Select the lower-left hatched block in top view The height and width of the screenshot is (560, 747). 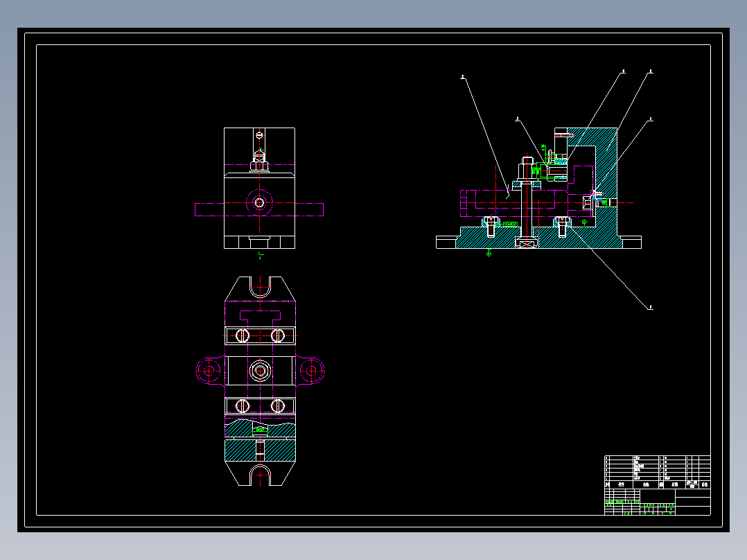click(240, 450)
